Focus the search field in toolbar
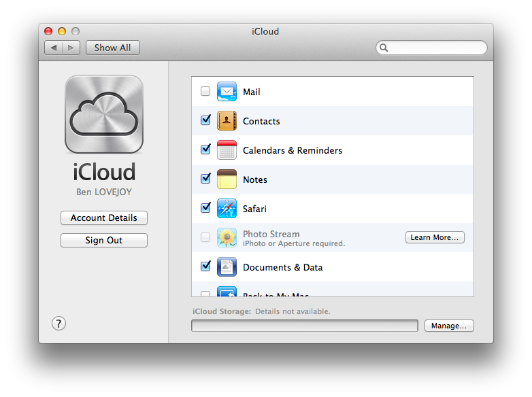The image size is (532, 397). (x=431, y=48)
